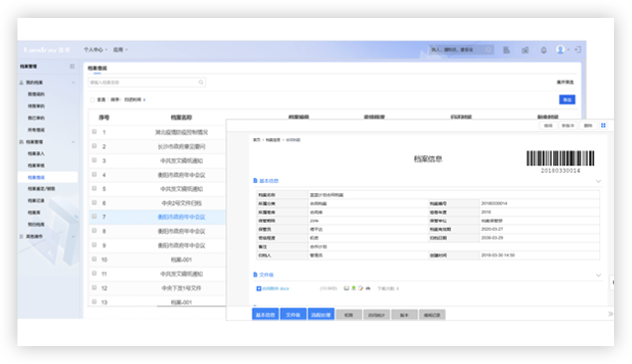Click the download icon beside docx attachment
This screenshot has width=632, height=364.
[353, 288]
